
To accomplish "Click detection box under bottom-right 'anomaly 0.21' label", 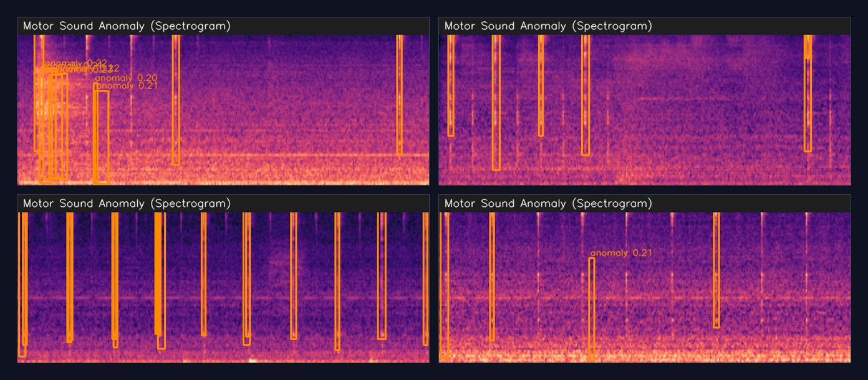I will click(592, 310).
